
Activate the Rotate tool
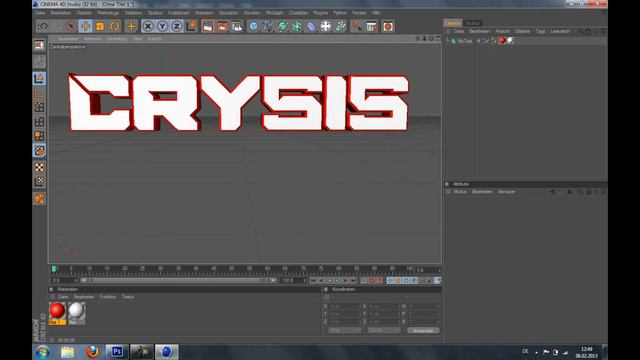point(115,27)
